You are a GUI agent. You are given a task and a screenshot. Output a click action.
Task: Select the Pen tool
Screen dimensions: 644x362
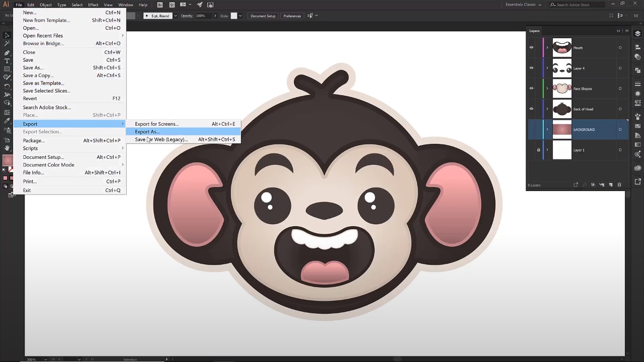tap(7, 52)
